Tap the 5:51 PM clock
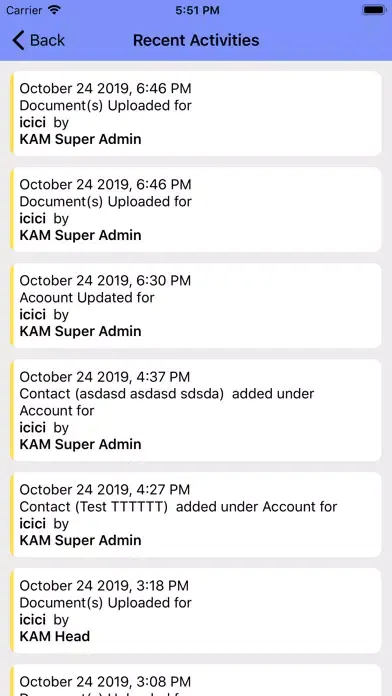 tap(197, 10)
